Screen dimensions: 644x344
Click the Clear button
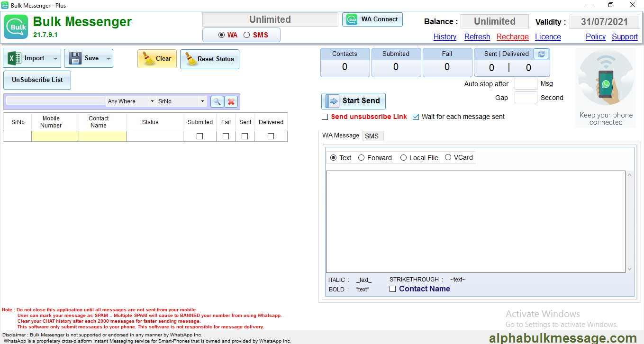(157, 59)
